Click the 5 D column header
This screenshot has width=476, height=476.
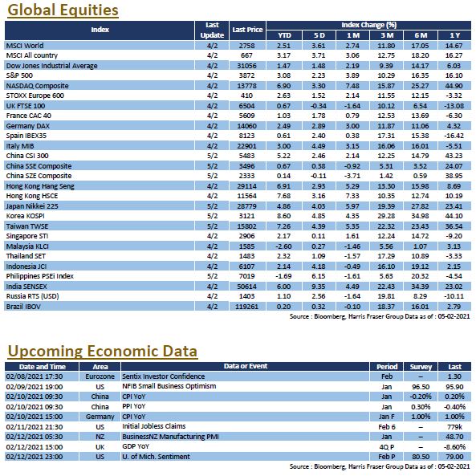click(x=319, y=35)
